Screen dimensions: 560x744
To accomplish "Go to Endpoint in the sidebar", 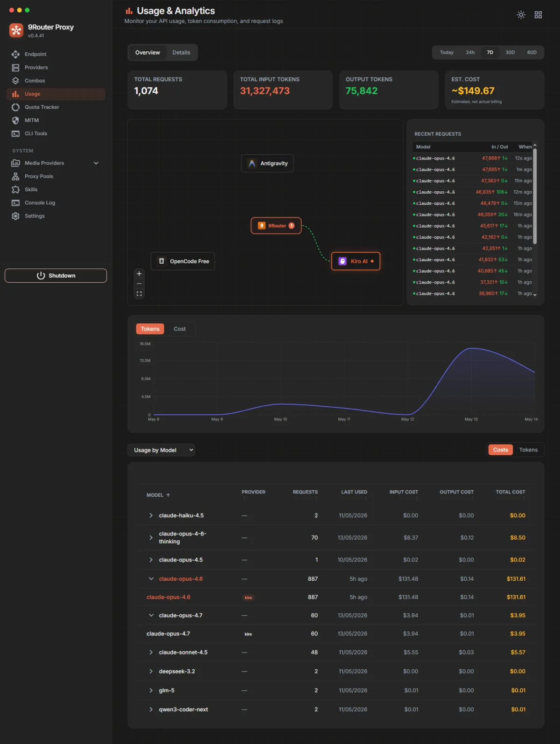I will tap(56, 54).
